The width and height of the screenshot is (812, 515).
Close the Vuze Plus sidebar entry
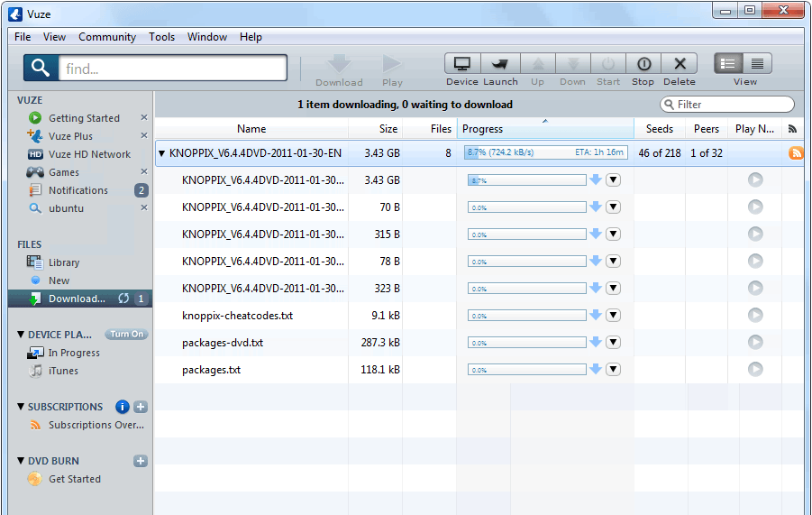click(x=144, y=136)
